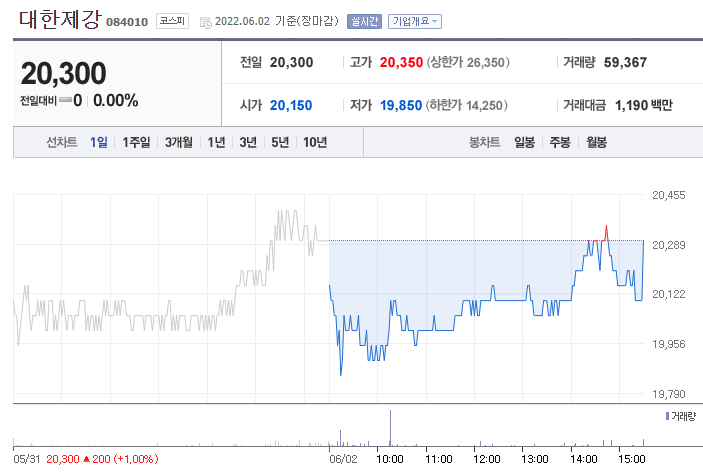The width and height of the screenshot is (703, 475).
Task: Click the calendar clock icon beside date
Action: pos(206,22)
